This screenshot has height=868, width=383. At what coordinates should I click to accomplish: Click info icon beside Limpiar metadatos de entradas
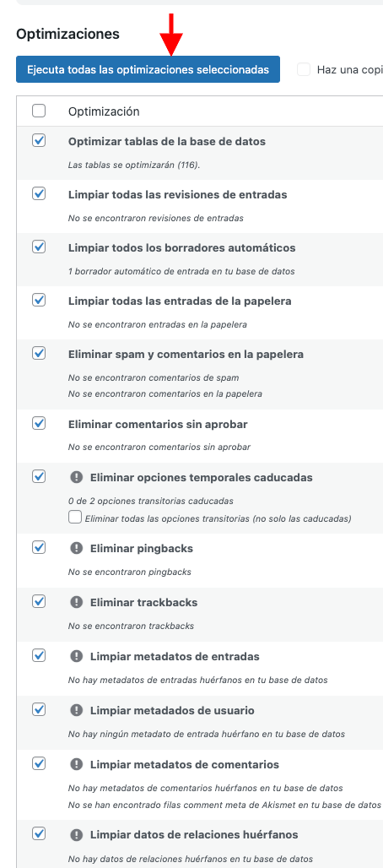point(77,657)
